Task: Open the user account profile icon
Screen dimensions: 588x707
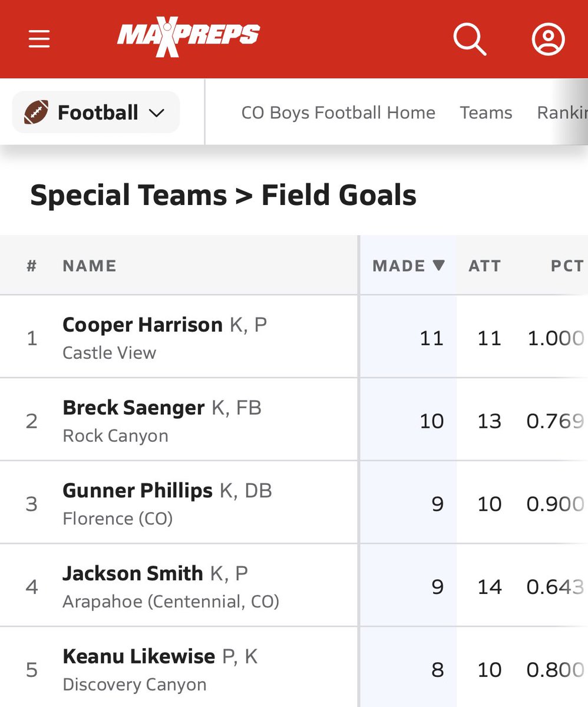Action: point(549,39)
